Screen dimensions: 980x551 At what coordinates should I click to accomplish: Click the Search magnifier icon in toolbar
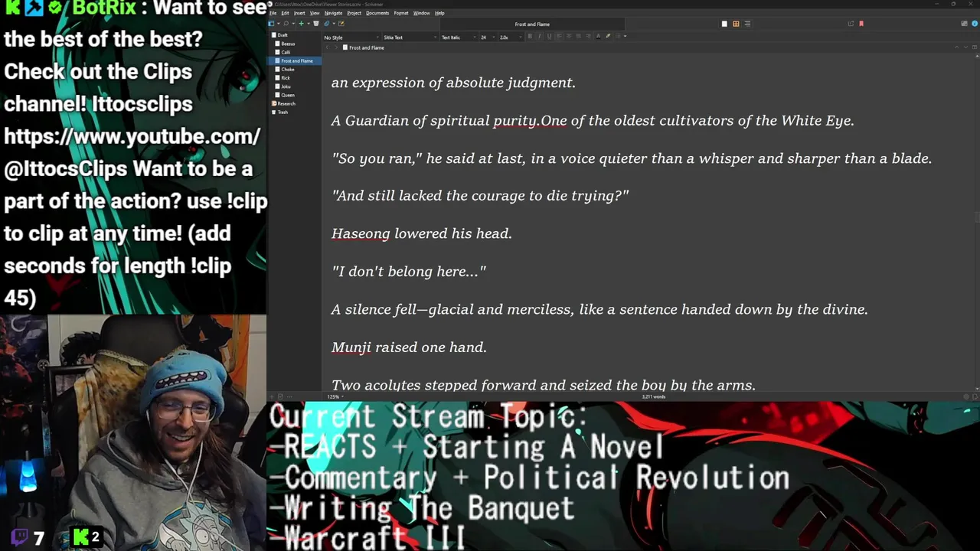pyautogui.click(x=286, y=23)
